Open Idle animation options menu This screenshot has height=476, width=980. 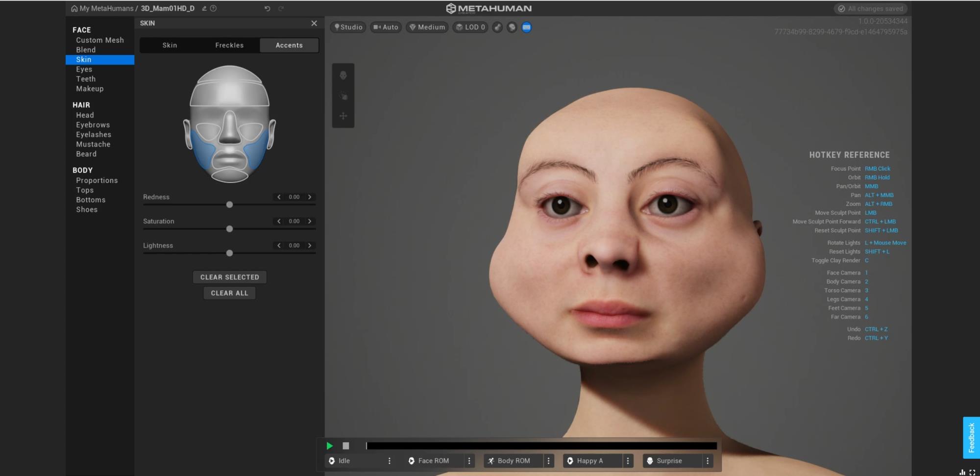[390, 461]
